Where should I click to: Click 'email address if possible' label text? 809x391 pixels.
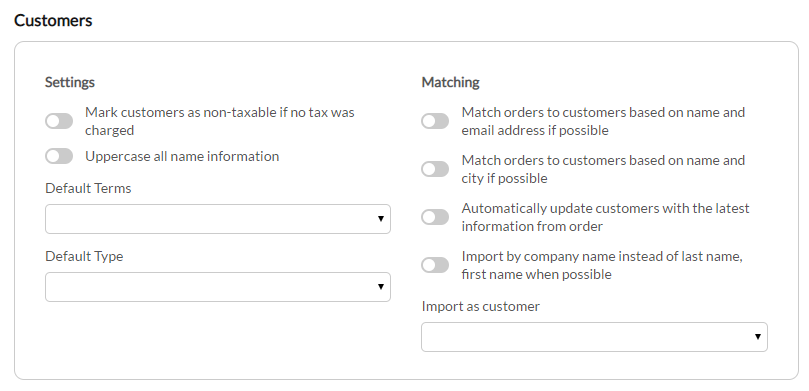click(x=535, y=131)
